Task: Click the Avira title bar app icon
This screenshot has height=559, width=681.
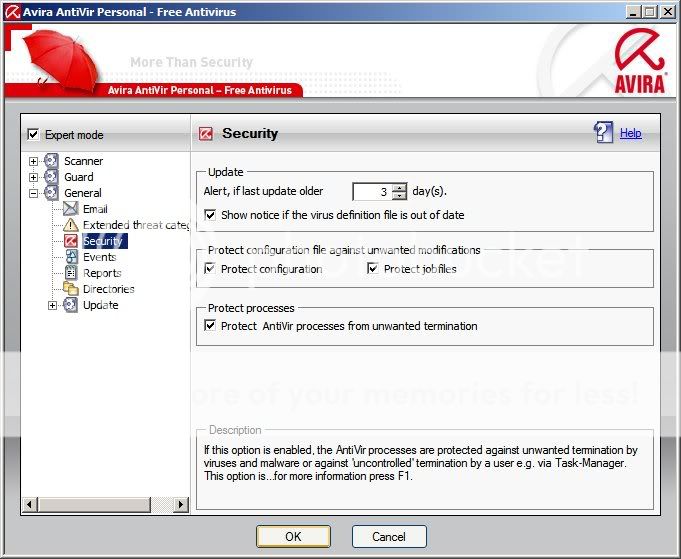Action: (x=12, y=12)
